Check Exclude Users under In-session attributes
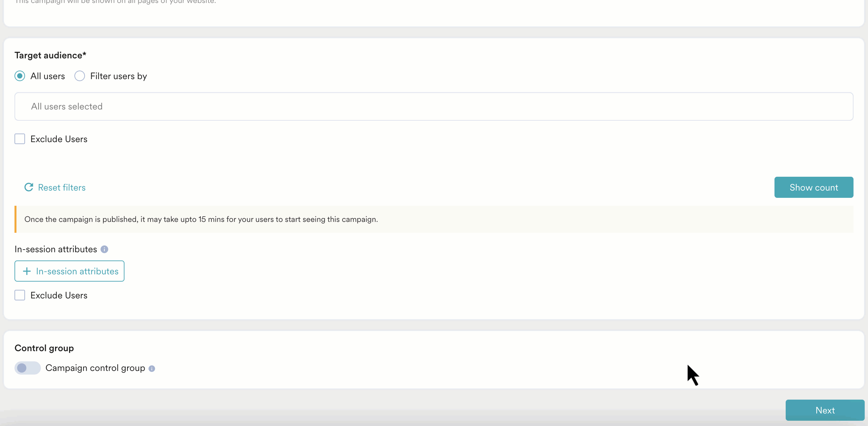Viewport: 868px width, 426px height. coord(20,295)
